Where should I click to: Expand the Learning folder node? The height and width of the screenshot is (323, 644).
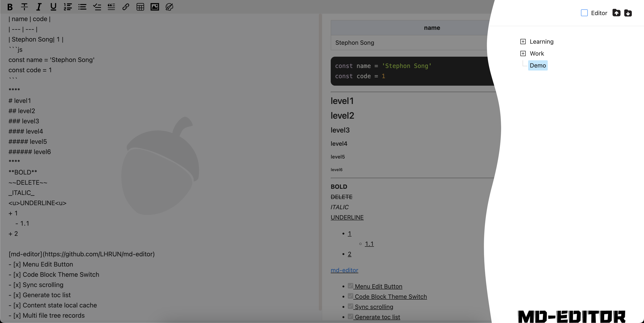(523, 42)
